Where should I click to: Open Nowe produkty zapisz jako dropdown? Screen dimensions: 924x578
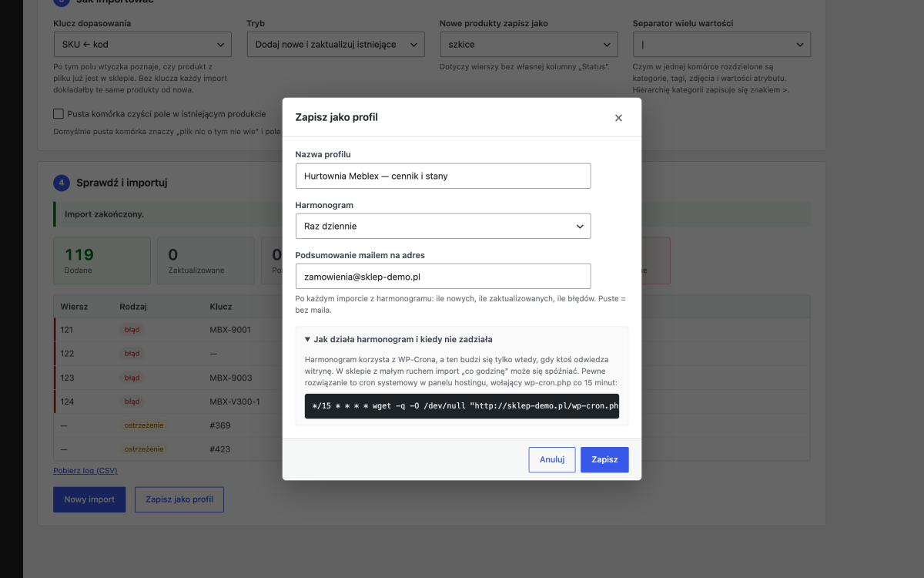[x=529, y=44]
